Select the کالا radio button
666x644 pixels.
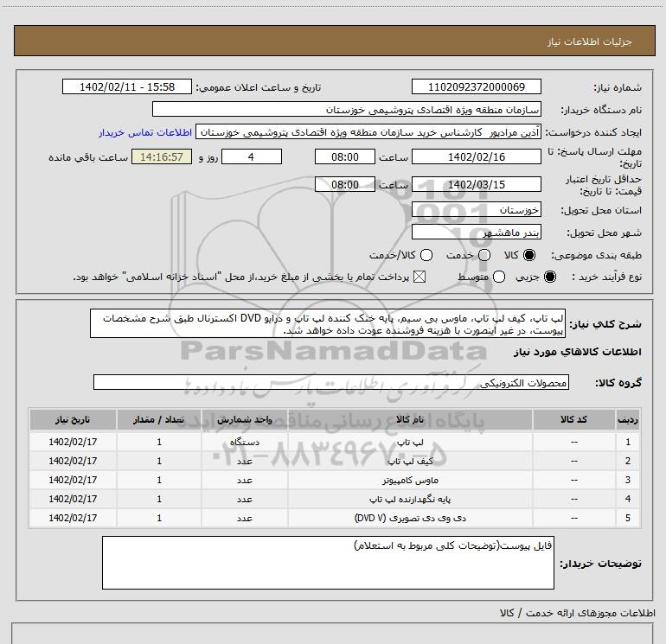point(529,255)
